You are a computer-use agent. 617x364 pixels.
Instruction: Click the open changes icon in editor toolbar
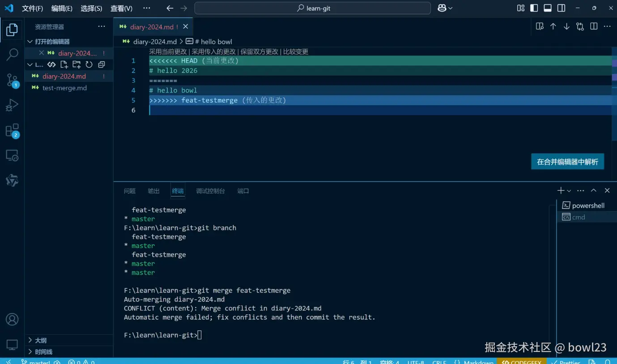(x=580, y=26)
